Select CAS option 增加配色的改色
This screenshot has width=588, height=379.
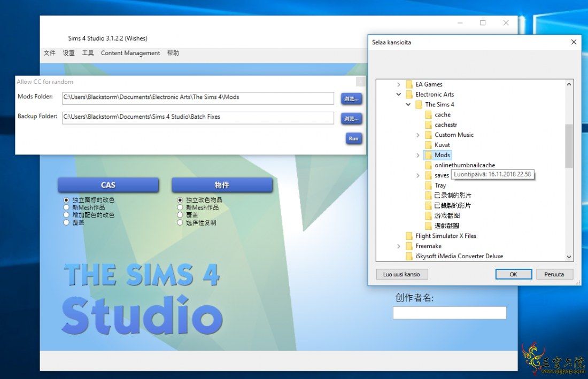(x=66, y=215)
